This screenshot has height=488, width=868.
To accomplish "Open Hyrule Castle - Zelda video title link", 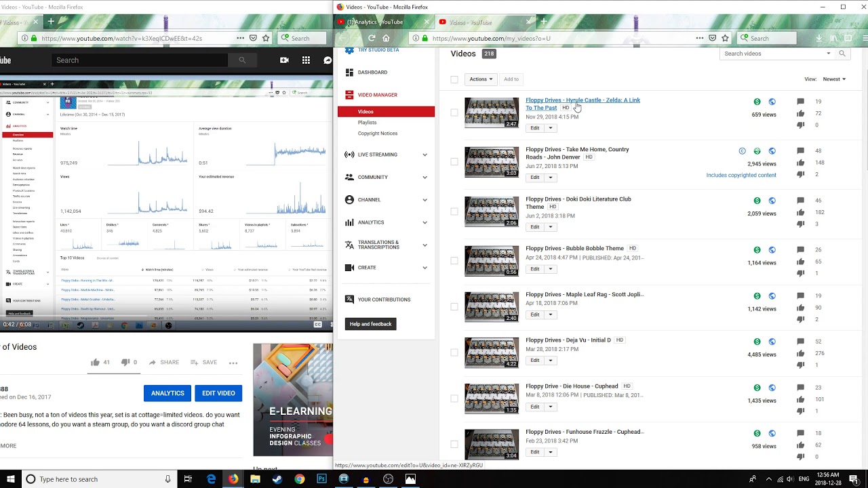I will [x=583, y=104].
